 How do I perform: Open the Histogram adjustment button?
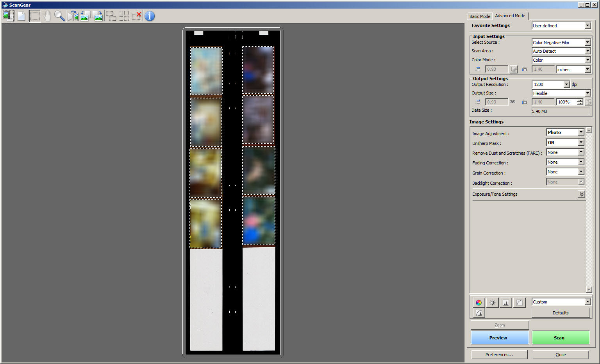coord(506,303)
